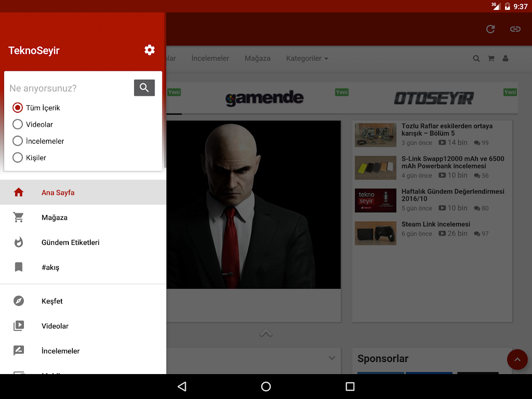Open Videolar drawer menu item
The width and height of the screenshot is (532, 399).
[x=83, y=326]
